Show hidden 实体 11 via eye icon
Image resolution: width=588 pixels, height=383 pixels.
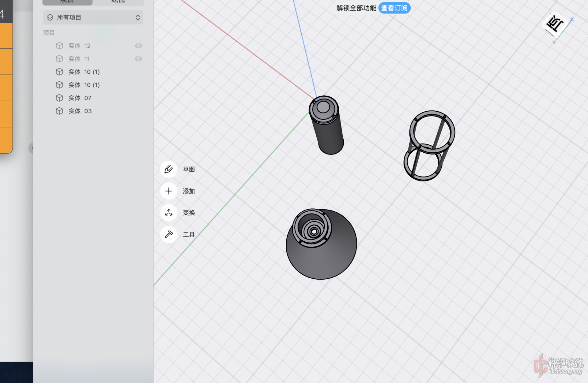[138, 59]
